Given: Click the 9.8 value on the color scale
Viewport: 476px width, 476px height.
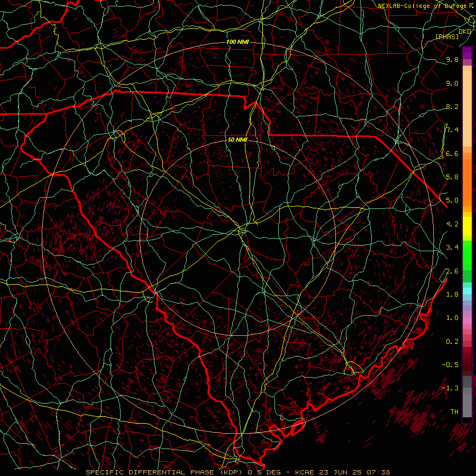Looking at the screenshot, I should coord(452,59).
